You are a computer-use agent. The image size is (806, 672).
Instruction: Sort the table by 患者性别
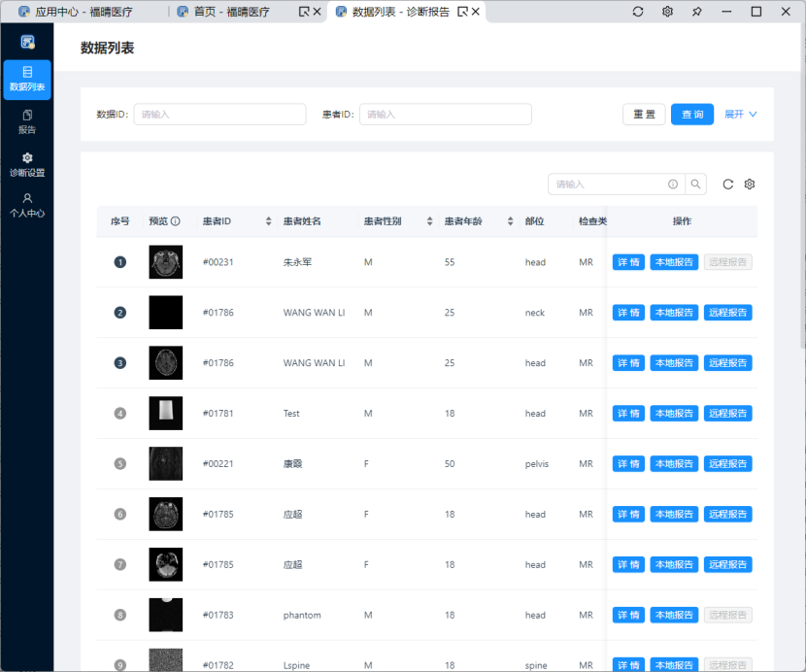coord(429,221)
